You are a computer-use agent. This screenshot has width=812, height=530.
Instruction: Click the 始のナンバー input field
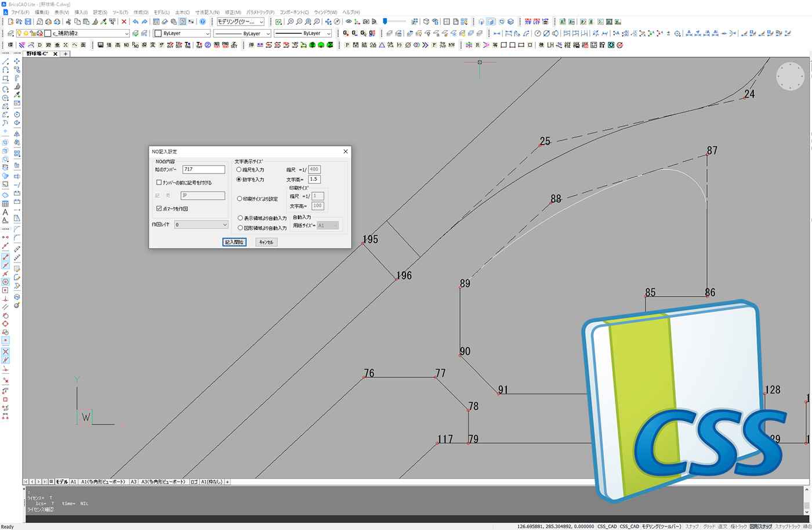[x=204, y=170]
